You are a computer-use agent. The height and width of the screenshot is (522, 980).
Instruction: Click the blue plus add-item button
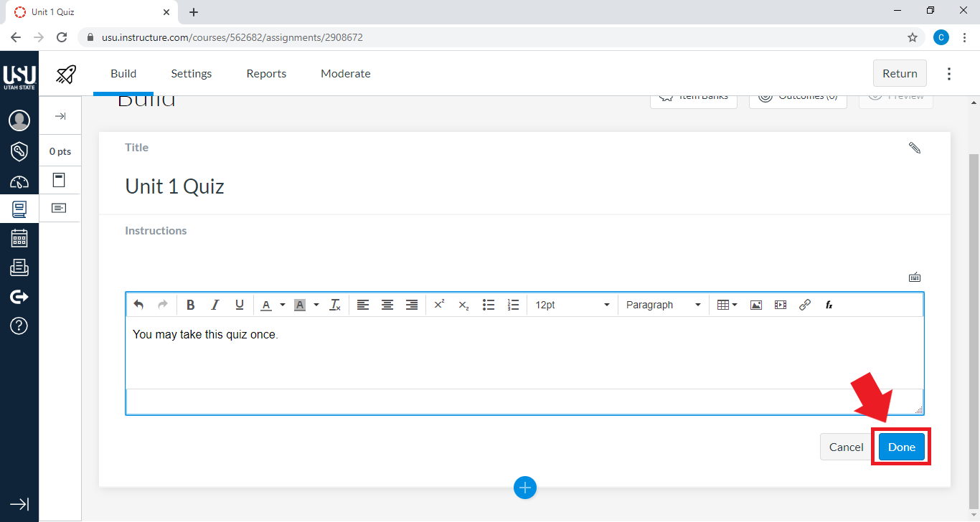click(525, 488)
